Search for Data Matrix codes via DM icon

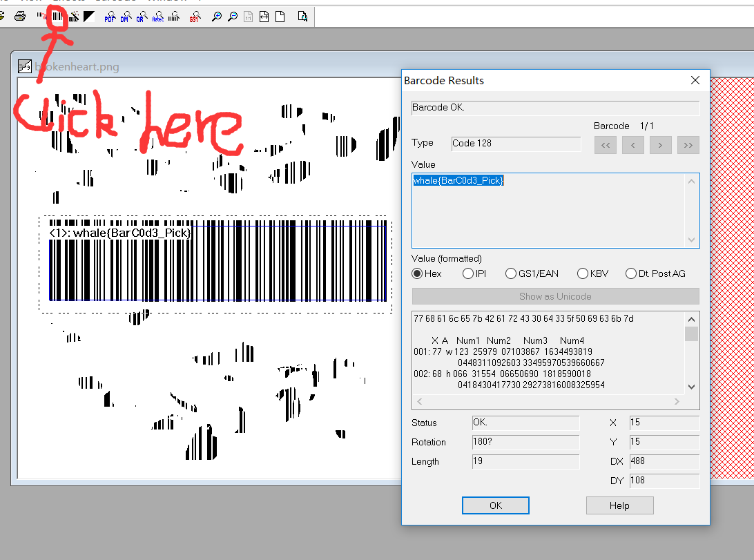pos(125,17)
